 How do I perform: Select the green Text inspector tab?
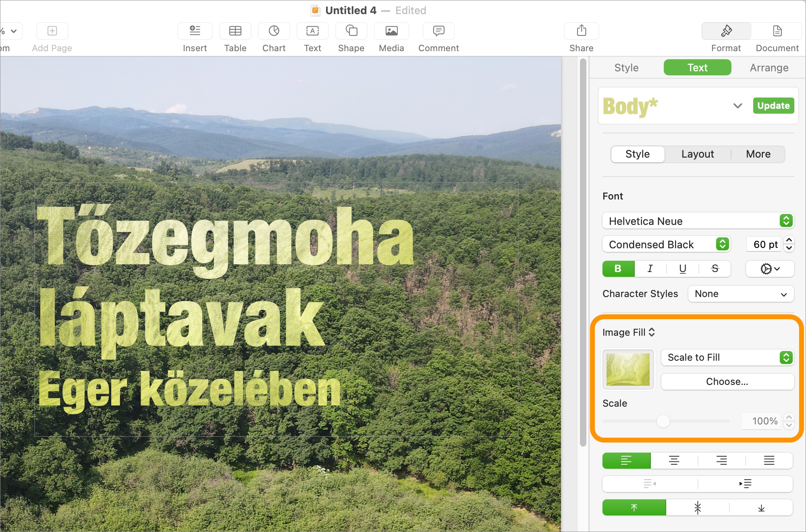coord(697,68)
